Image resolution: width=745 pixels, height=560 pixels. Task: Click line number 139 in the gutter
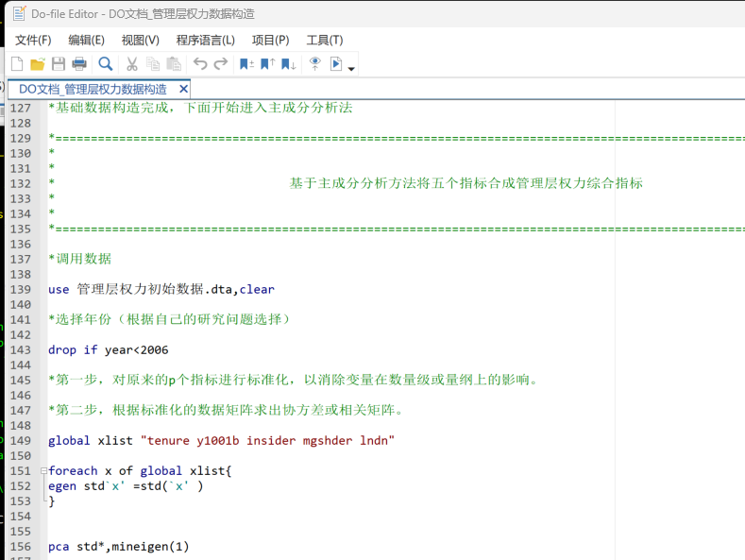[x=21, y=290]
